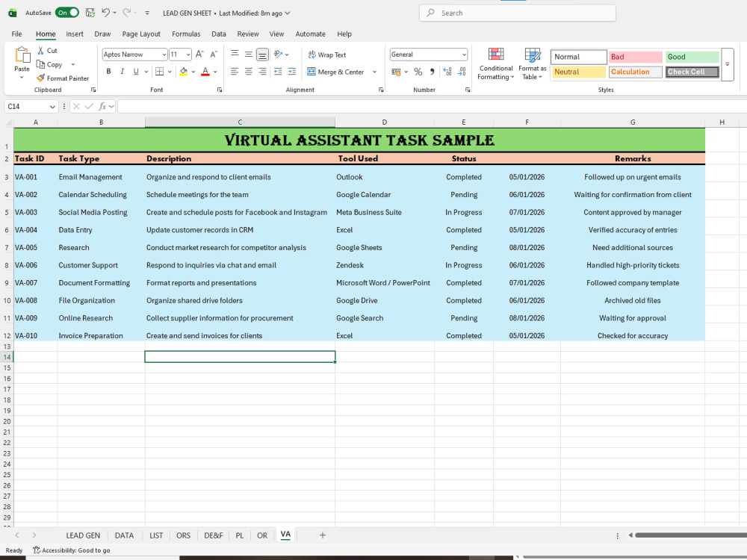
Task: Click the yellow Fill Color button
Action: [x=184, y=72]
